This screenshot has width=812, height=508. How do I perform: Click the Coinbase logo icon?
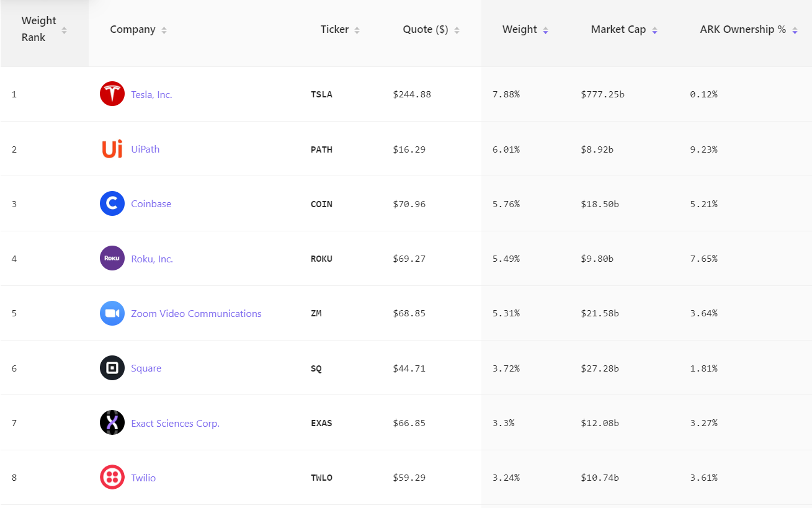pyautogui.click(x=112, y=203)
